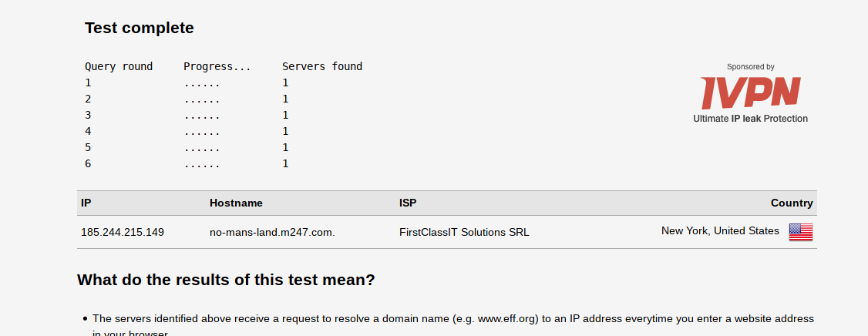Click the progress dots for query round 6
This screenshot has width=868, height=336.
point(202,163)
